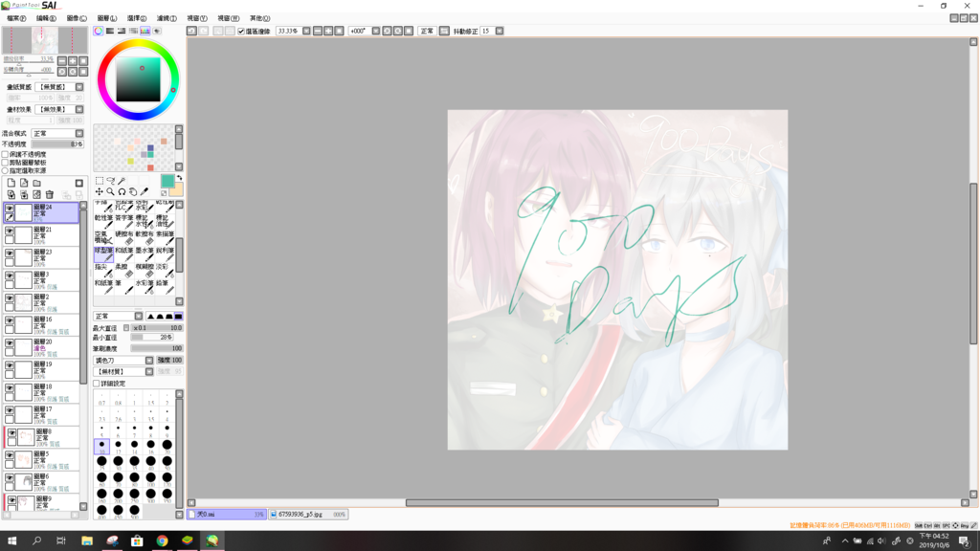Enable 詳細設定 checkbox
Image resolution: width=980 pixels, height=551 pixels.
97,384
